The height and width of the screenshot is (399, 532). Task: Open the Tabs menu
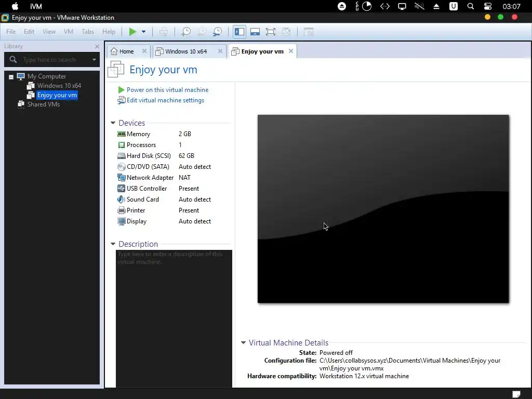[x=88, y=32]
